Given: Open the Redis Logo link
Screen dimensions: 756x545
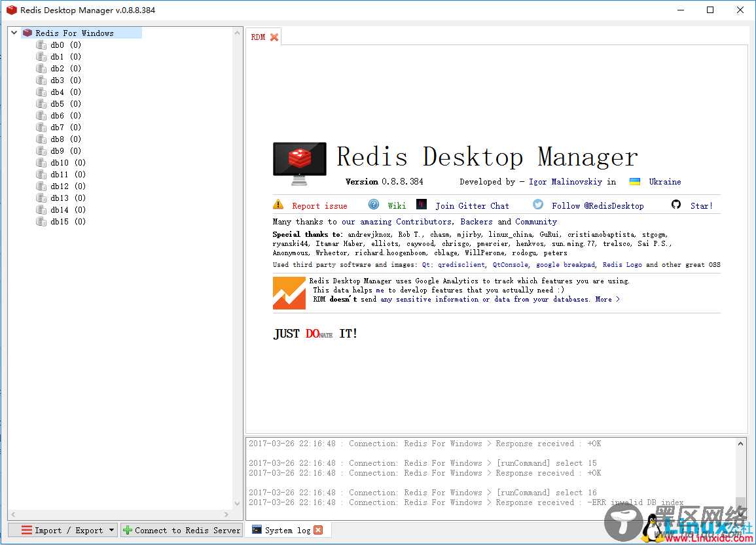Looking at the screenshot, I should 622,264.
